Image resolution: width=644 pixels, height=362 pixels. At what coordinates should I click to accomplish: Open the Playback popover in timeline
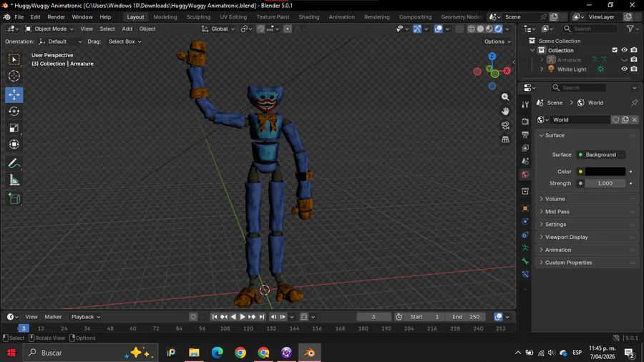click(84, 317)
